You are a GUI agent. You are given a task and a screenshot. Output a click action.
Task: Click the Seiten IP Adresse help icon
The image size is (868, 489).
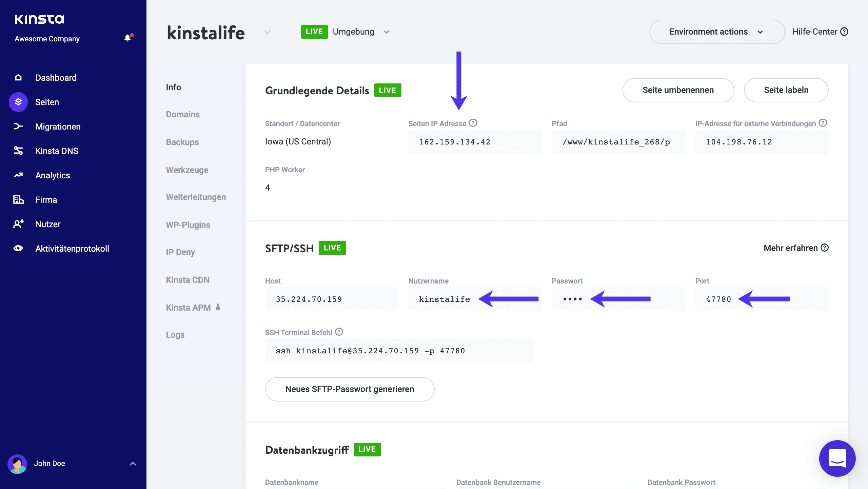tap(473, 123)
